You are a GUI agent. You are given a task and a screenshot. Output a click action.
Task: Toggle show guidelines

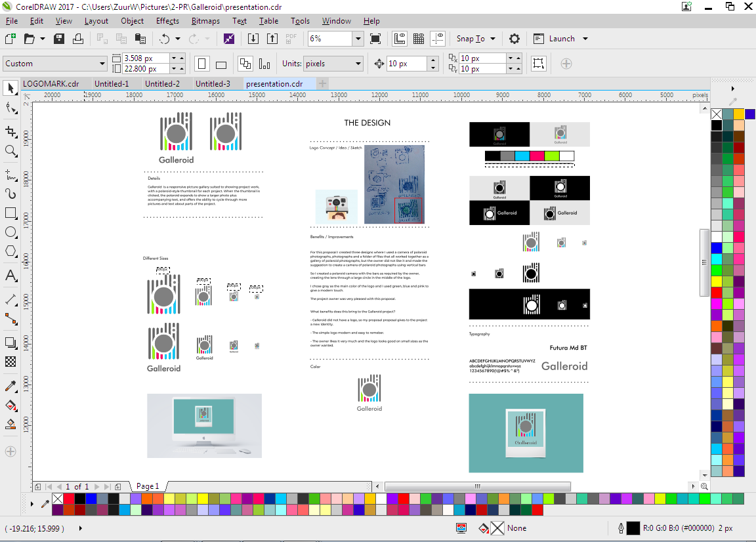(x=438, y=39)
